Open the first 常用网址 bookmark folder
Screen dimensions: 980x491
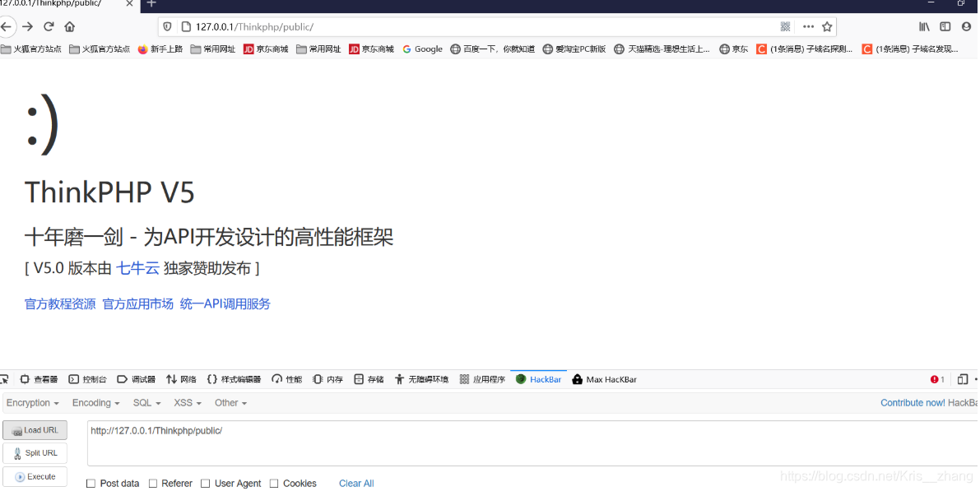point(212,49)
